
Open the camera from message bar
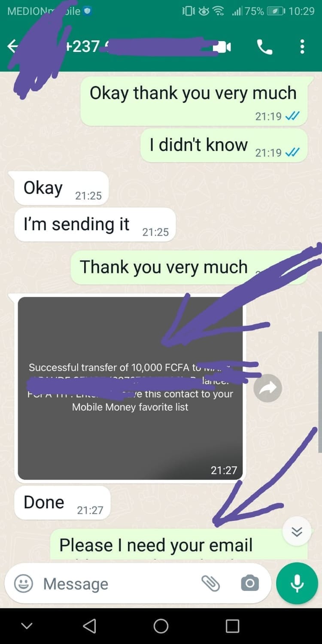coord(250,583)
